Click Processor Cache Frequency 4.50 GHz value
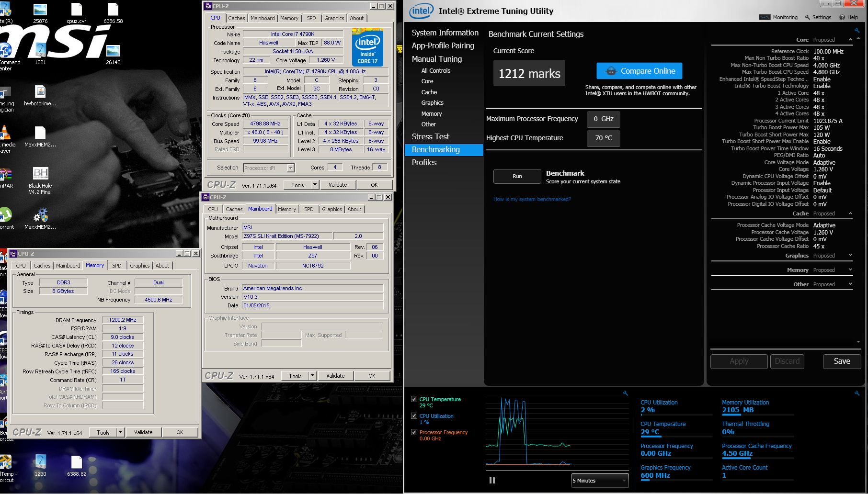The image size is (868, 494). tap(737, 453)
